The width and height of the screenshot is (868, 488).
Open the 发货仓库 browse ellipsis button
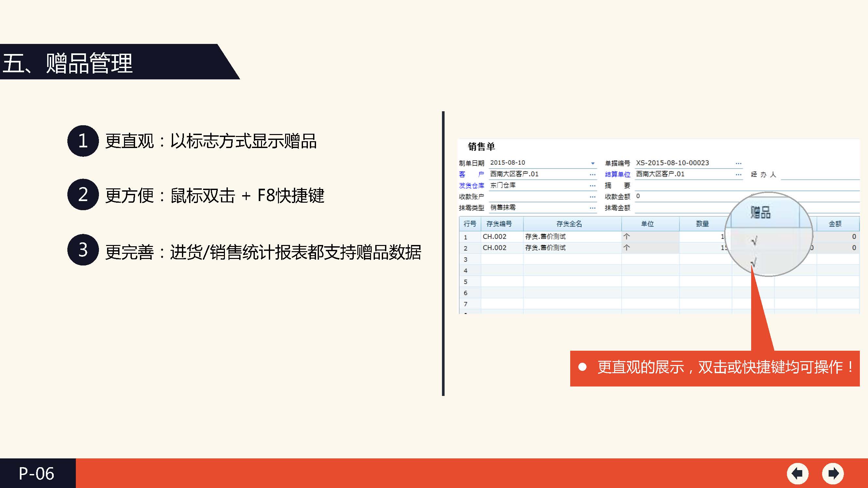click(x=592, y=185)
